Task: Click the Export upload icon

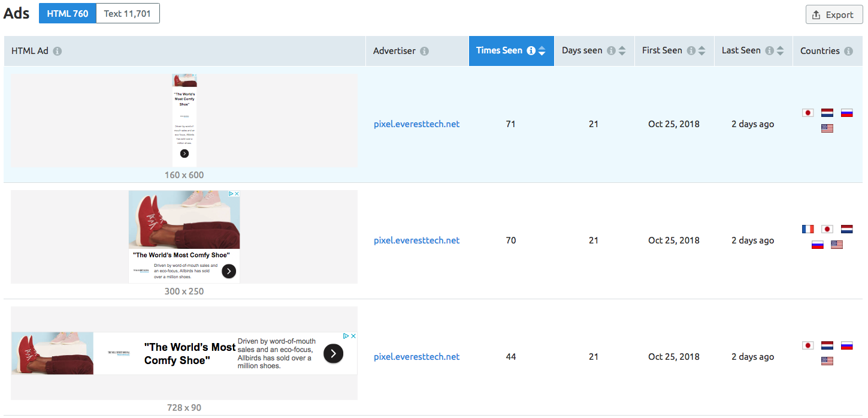Action: click(816, 14)
